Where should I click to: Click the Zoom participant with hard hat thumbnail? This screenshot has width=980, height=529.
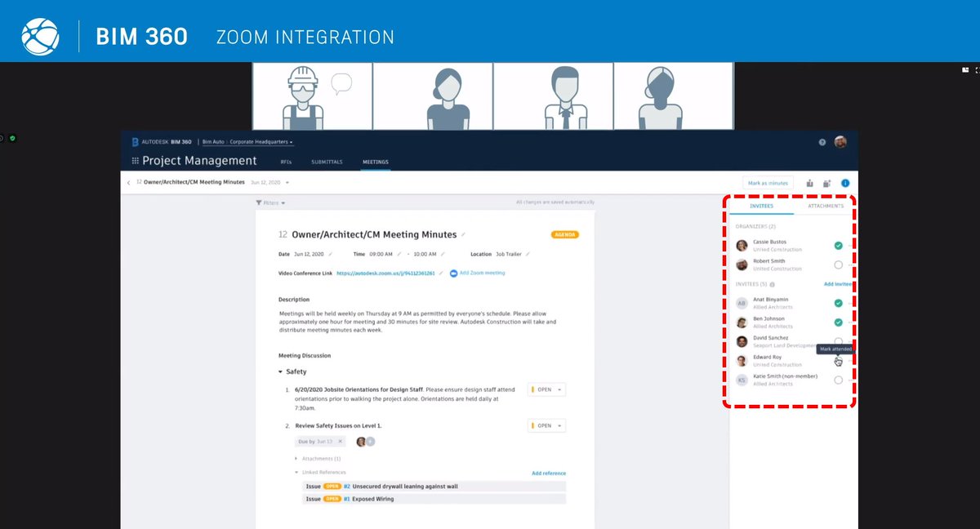[312, 96]
